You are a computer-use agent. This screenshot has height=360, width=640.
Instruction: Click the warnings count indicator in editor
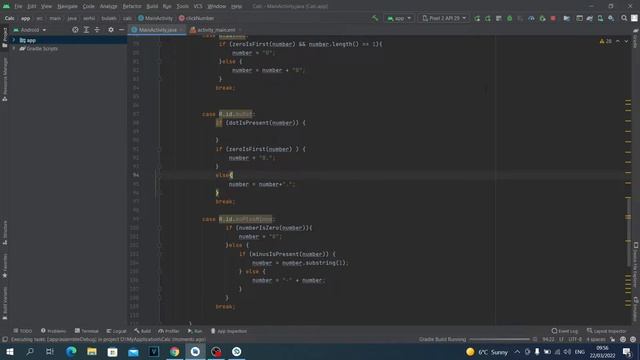(x=605, y=41)
